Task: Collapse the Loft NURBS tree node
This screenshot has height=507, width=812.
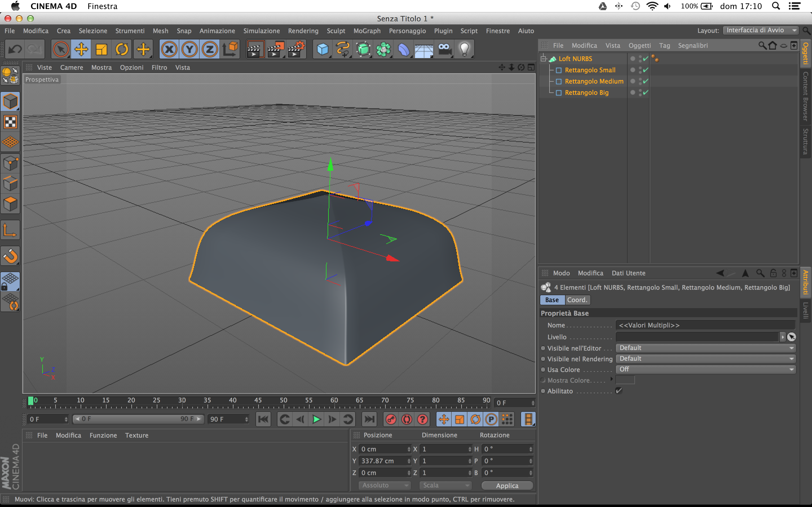Action: 544,59
